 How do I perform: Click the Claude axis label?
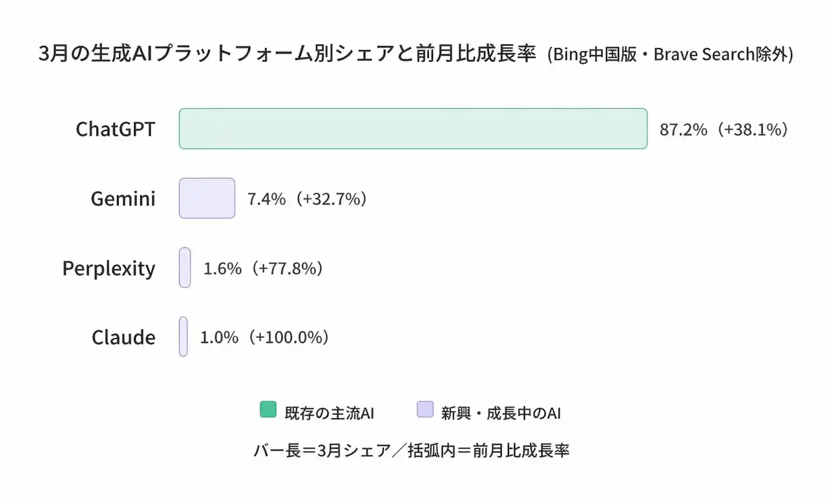(x=123, y=337)
